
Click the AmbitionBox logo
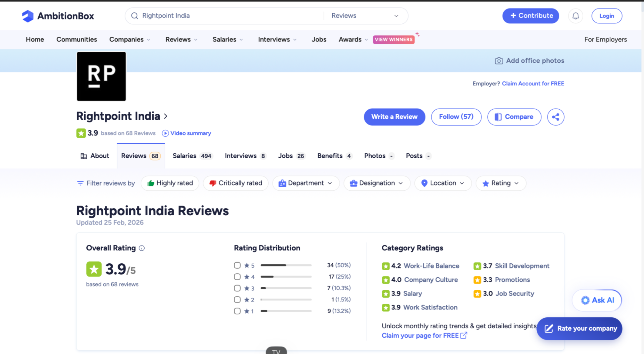point(58,16)
